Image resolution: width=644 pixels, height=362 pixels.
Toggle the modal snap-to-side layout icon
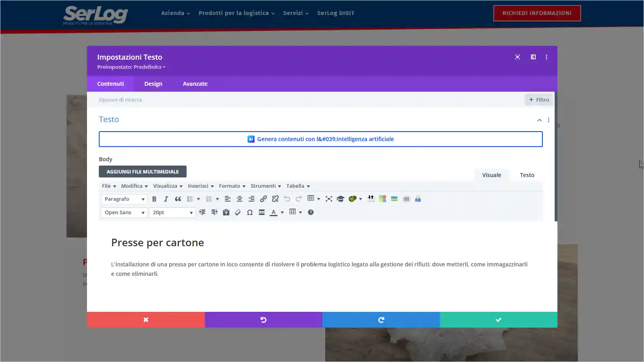click(x=533, y=57)
